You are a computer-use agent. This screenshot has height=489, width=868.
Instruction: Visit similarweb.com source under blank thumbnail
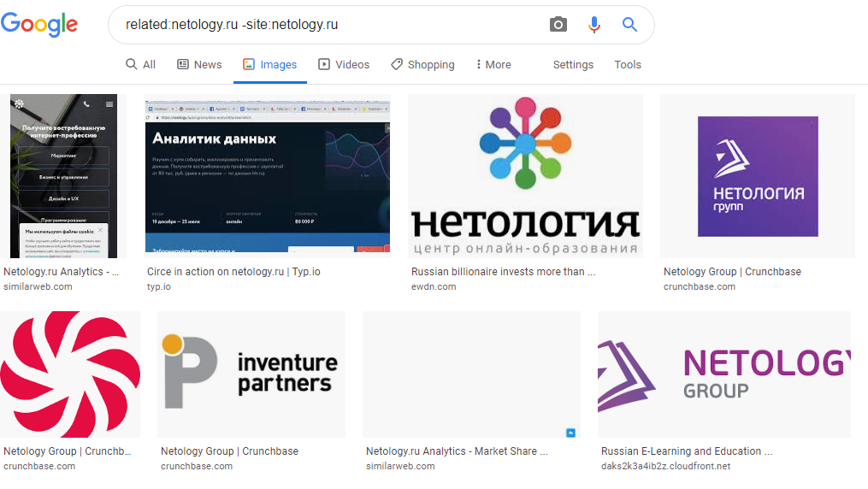click(400, 466)
